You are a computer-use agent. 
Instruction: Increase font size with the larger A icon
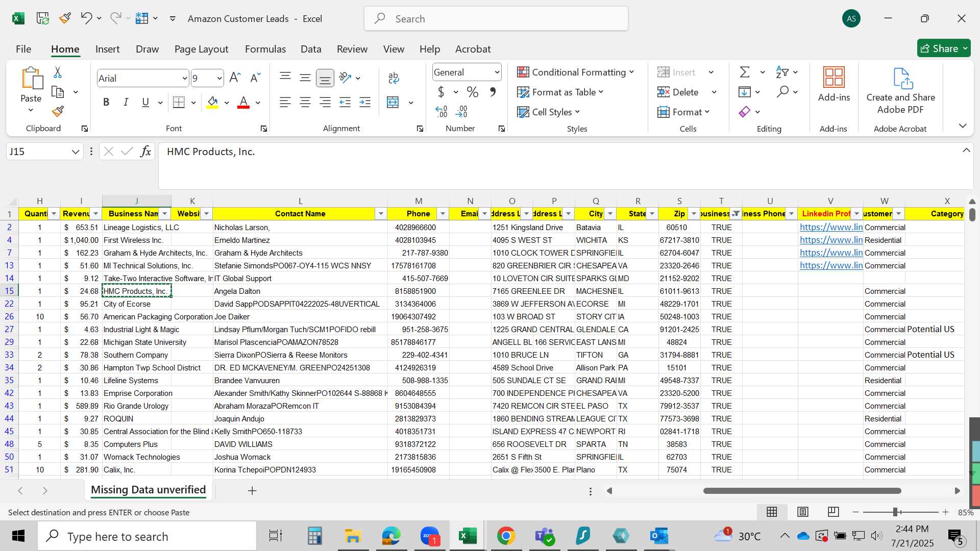235,78
